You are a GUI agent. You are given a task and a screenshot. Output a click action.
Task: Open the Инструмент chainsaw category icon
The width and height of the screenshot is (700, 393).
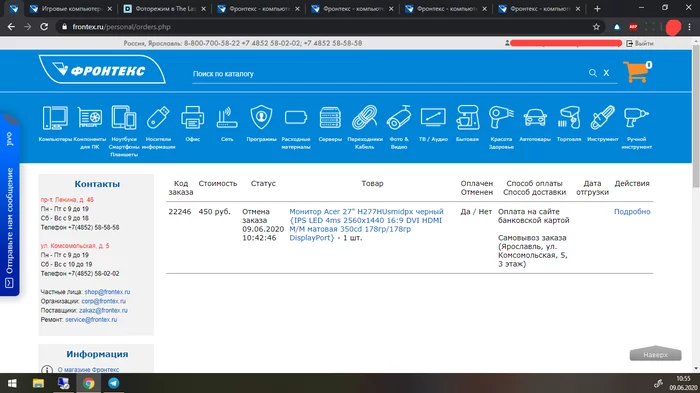click(603, 118)
